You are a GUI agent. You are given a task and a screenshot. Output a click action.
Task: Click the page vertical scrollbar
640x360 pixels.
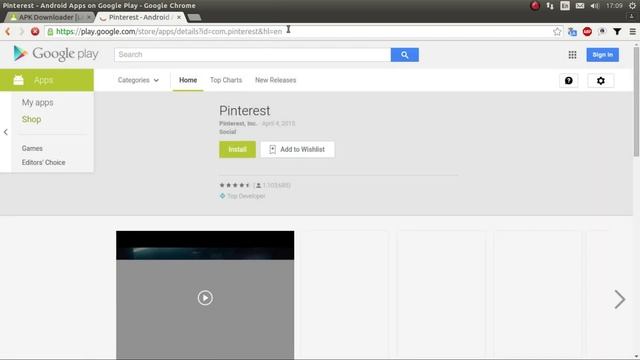[636, 101]
